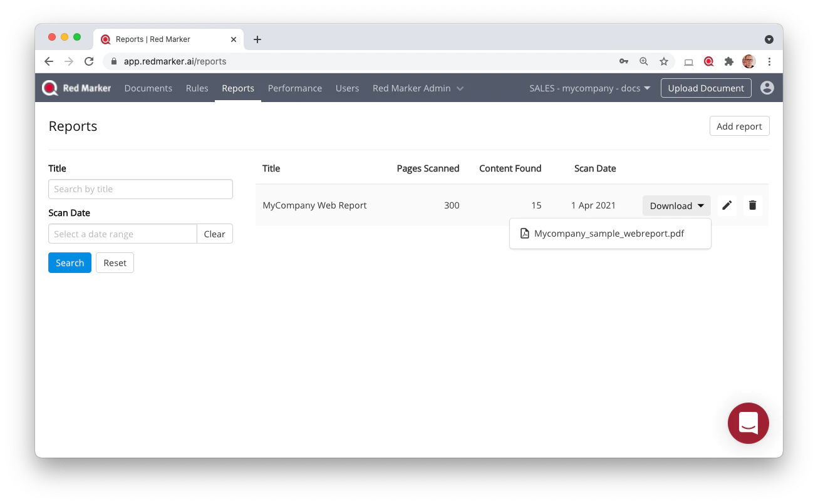Click the Upload Document button
This screenshot has height=504, width=818.
pos(706,88)
